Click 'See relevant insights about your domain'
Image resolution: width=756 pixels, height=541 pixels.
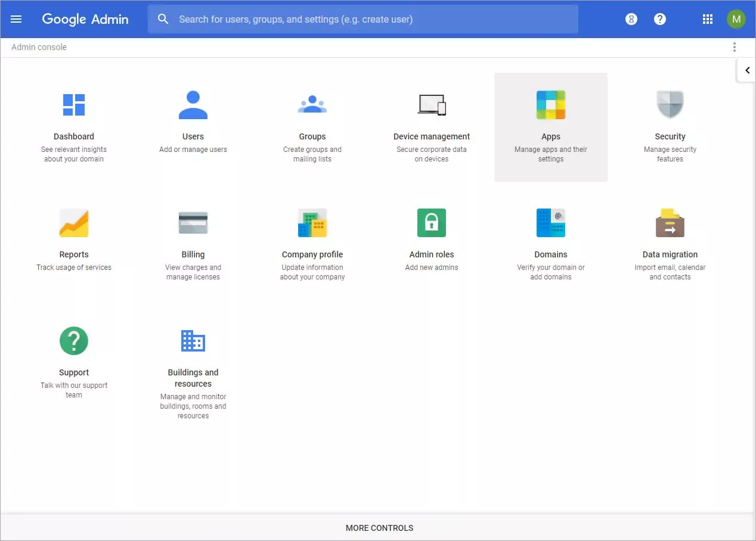pos(74,154)
